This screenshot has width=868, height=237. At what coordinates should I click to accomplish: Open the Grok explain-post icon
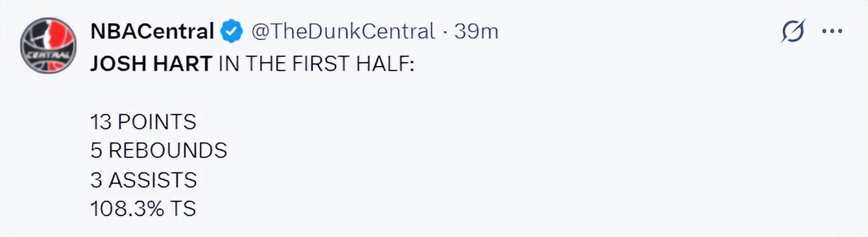(793, 31)
